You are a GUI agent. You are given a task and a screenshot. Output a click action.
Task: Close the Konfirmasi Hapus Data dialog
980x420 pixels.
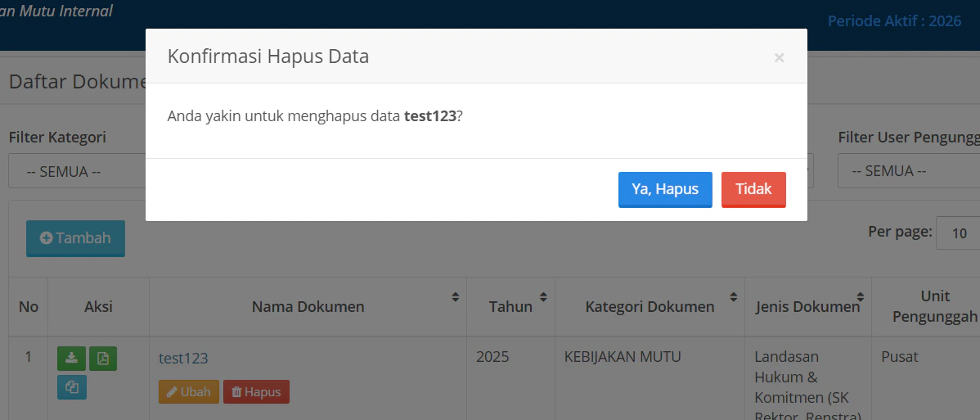tap(779, 57)
